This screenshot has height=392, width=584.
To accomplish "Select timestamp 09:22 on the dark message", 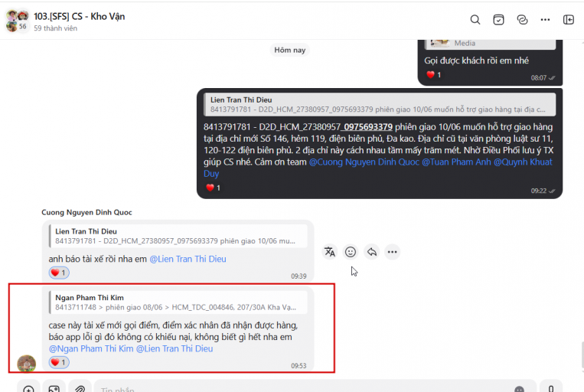I will (x=539, y=191).
